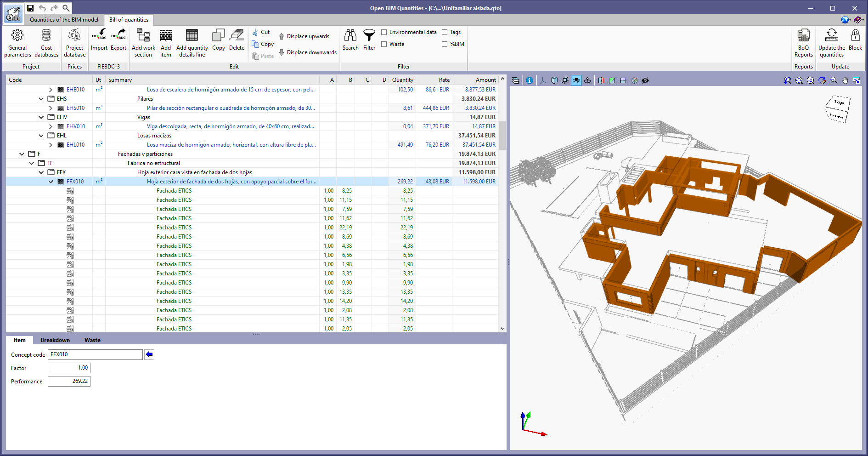Open the Breakdown tab

point(55,340)
